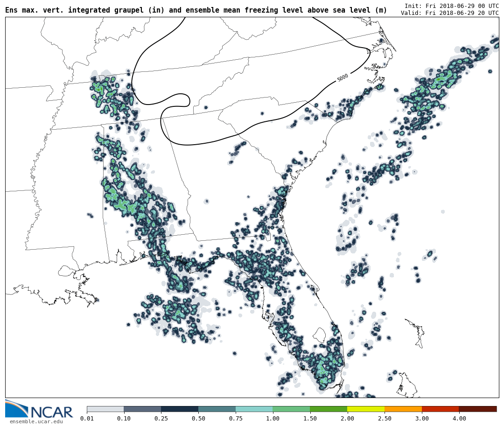Click the 0.01 colorbar tick label

tap(87, 419)
